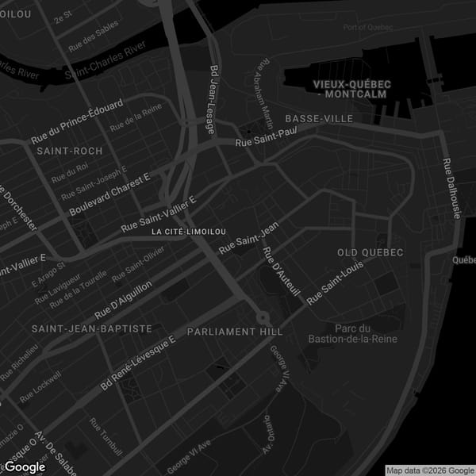Image resolution: width=476 pixels, height=476 pixels.
Task: Click the Basse-Ville neighborhood label
Action: click(319, 118)
